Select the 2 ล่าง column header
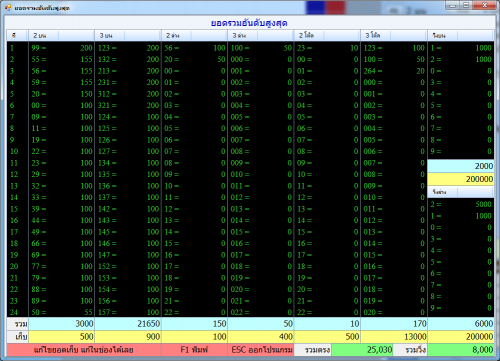500x361 pixels. pos(194,35)
